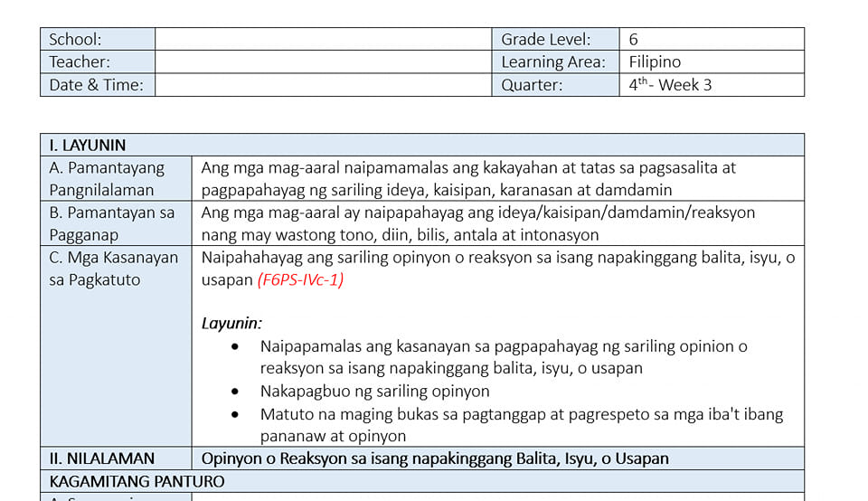Select the Grade Level value 6
This screenshot has width=868, height=501.
click(633, 39)
